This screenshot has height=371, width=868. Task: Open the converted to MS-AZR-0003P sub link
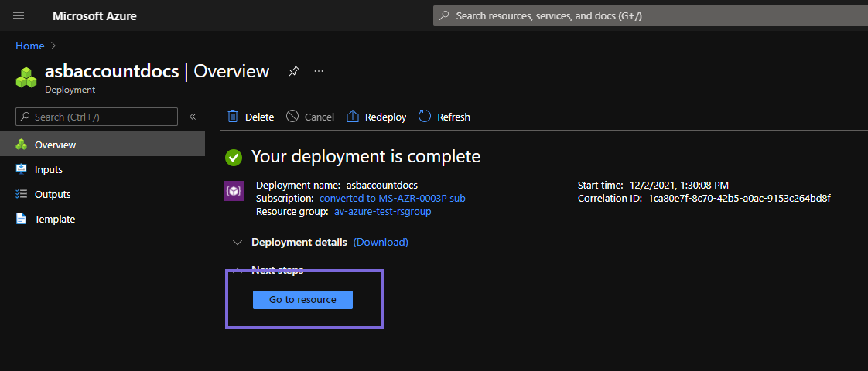[392, 198]
